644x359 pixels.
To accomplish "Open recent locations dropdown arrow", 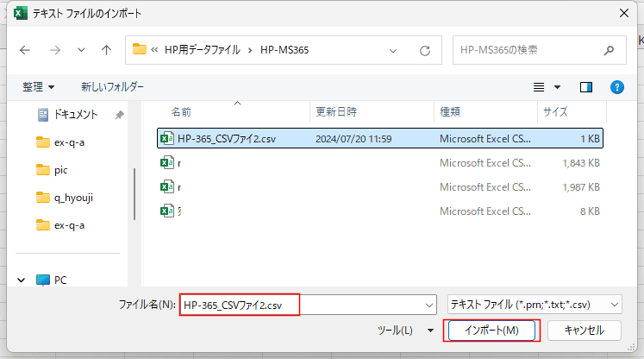I will pos(81,51).
